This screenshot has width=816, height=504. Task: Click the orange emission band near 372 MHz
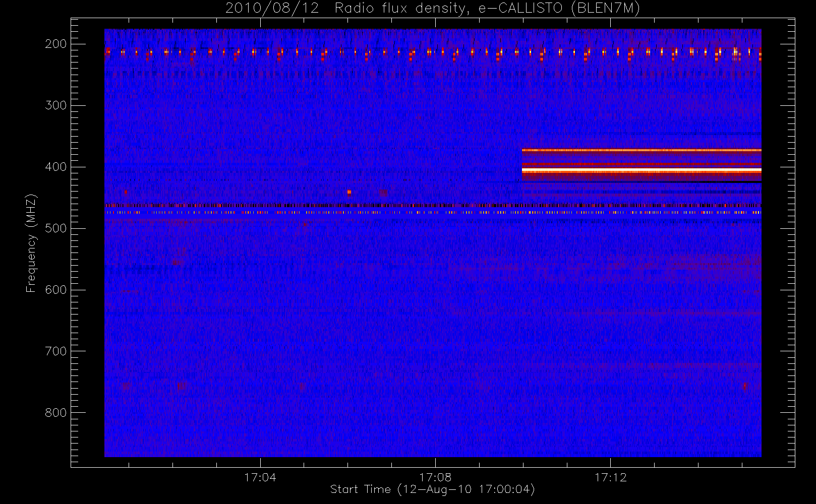[642, 150]
